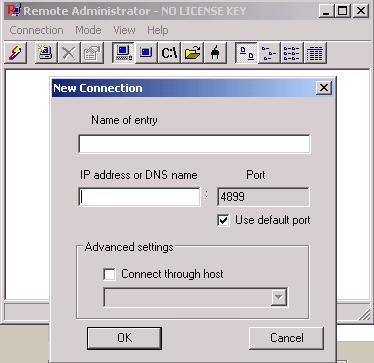Click the IP address or DNS name field
Screen dimensions: 374x363
(139, 197)
